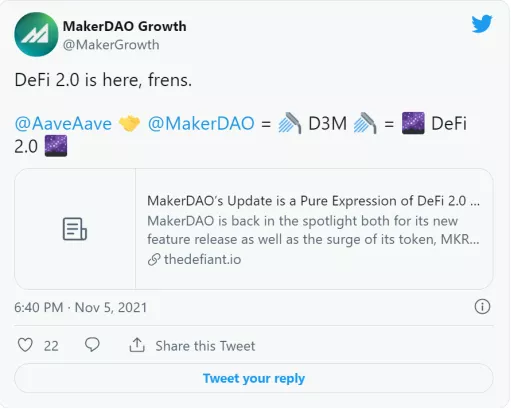Screen dimensions: 511x409
Task: Open the 6:40 PM Nov 5, 2021 timestamp
Action: tap(81, 307)
